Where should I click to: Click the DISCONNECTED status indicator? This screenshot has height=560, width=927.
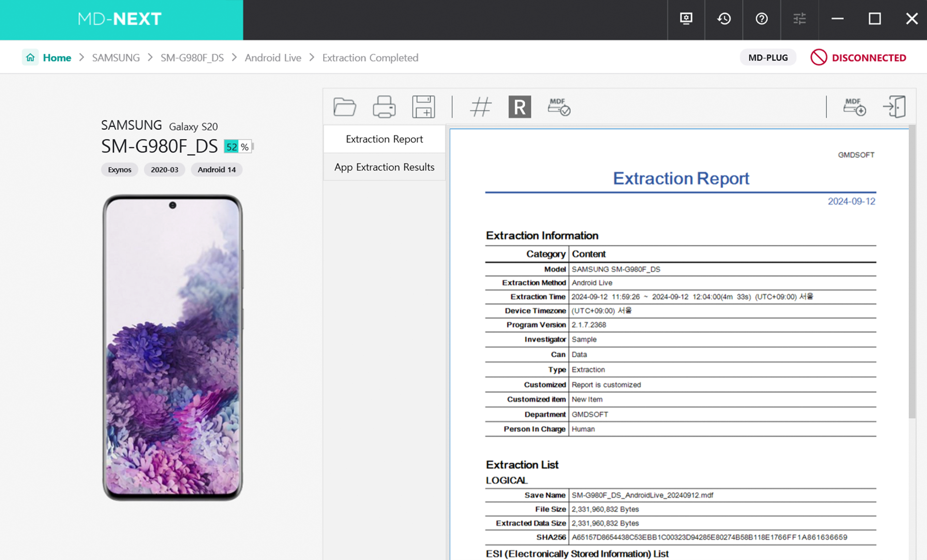click(x=858, y=58)
